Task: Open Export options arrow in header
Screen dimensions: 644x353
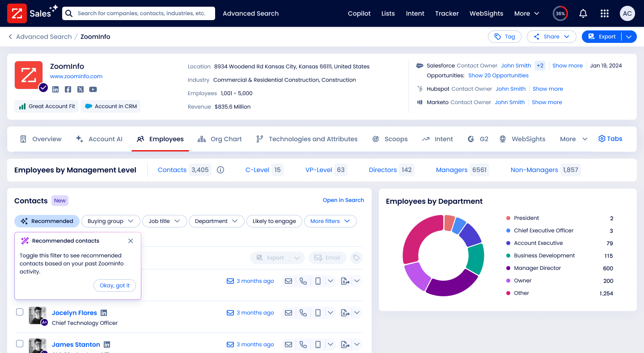Action: pyautogui.click(x=629, y=37)
